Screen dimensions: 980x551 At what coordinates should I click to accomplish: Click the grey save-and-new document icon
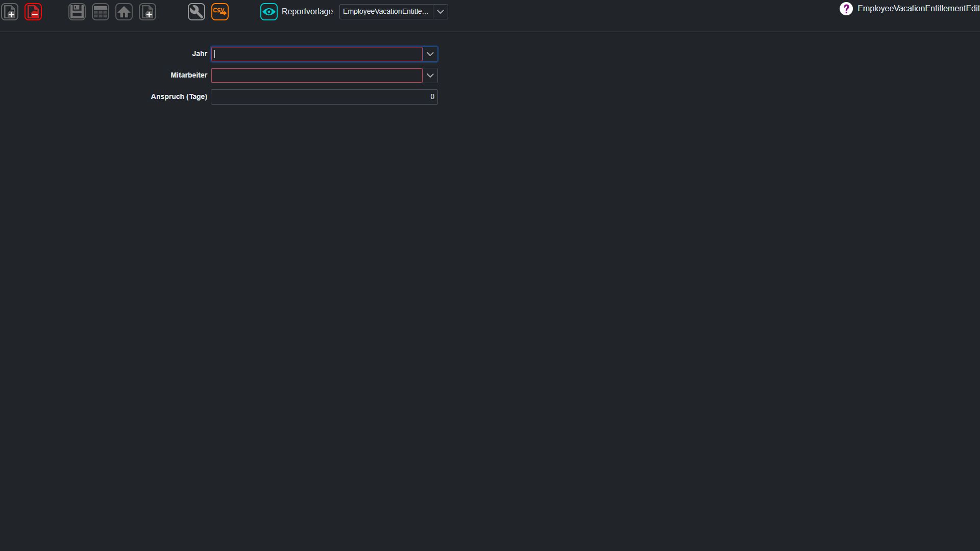[x=148, y=12]
